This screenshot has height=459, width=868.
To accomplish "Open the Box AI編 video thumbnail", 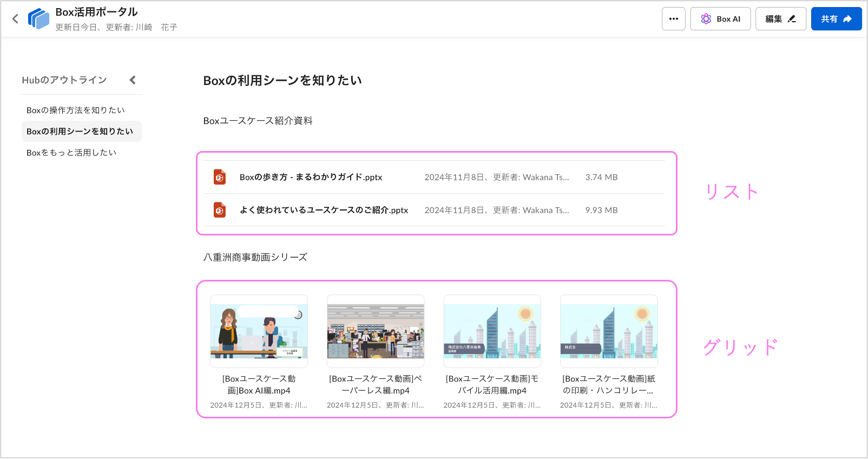I will (259, 331).
